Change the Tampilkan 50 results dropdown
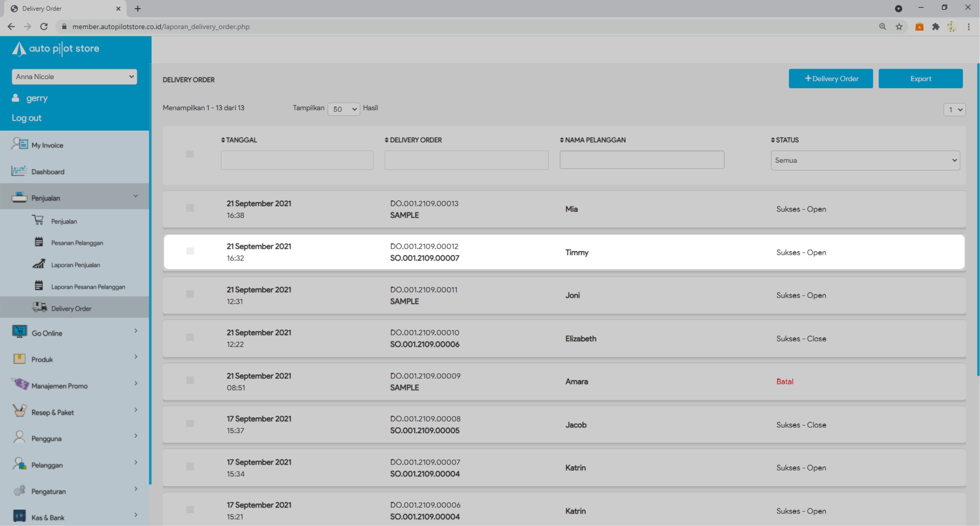The image size is (980, 526). pyautogui.click(x=344, y=109)
